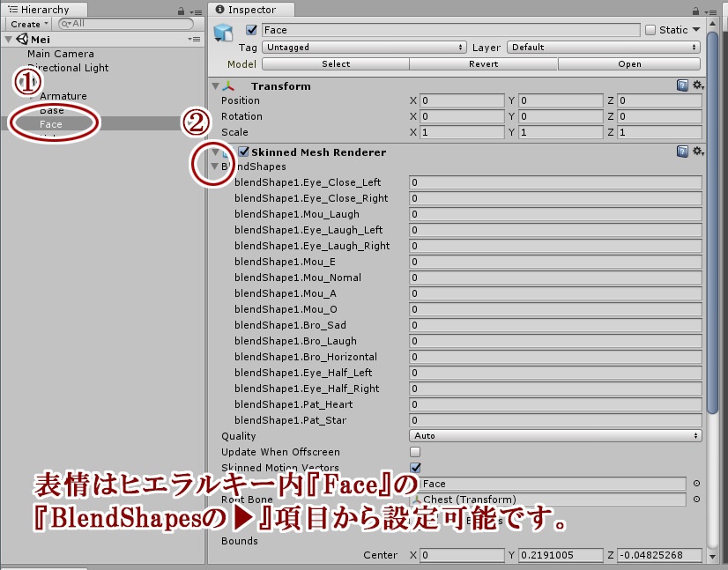Disable the Skinned Mesh Renderer checkbox

243,152
